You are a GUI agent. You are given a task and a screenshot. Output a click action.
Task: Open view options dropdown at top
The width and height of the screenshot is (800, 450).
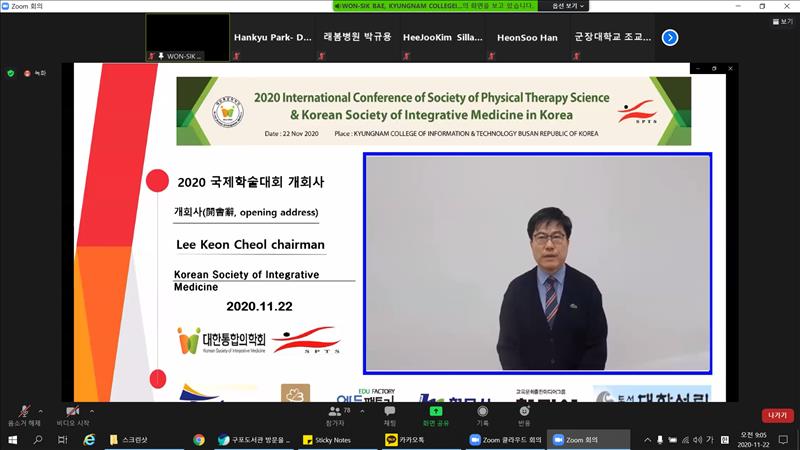pos(568,6)
